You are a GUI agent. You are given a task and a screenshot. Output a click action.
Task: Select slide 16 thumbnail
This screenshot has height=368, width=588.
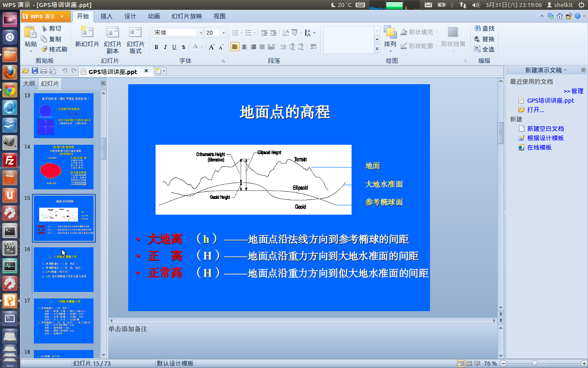point(64,269)
